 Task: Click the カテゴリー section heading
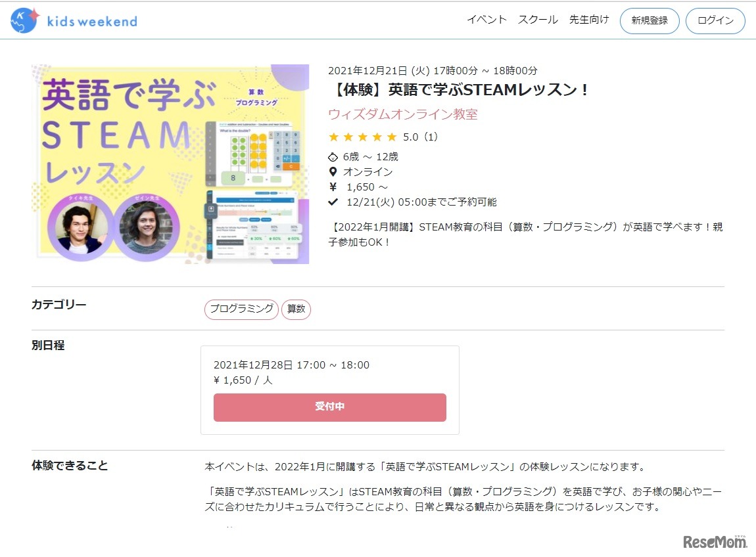coord(59,305)
